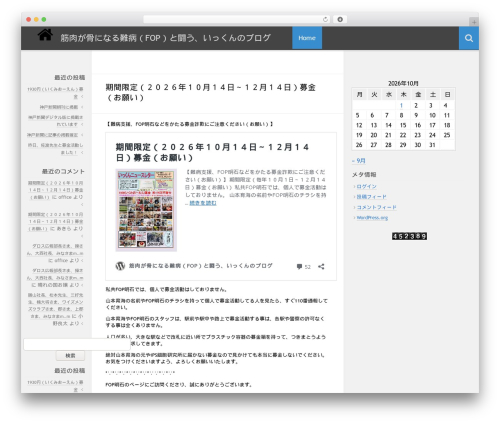Select calendar date 1
Image resolution: width=500 pixels, height=423 pixels.
point(401,105)
